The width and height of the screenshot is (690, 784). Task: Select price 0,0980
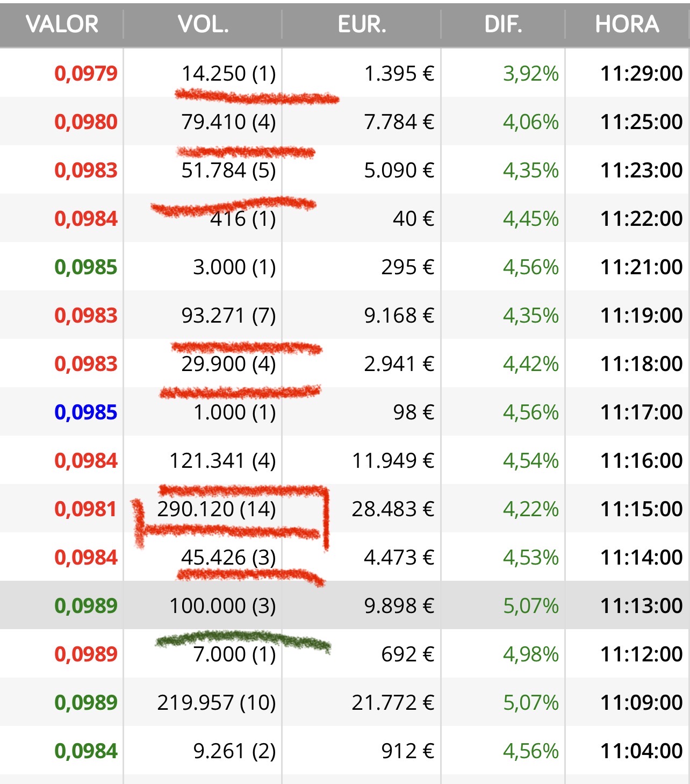86,122
